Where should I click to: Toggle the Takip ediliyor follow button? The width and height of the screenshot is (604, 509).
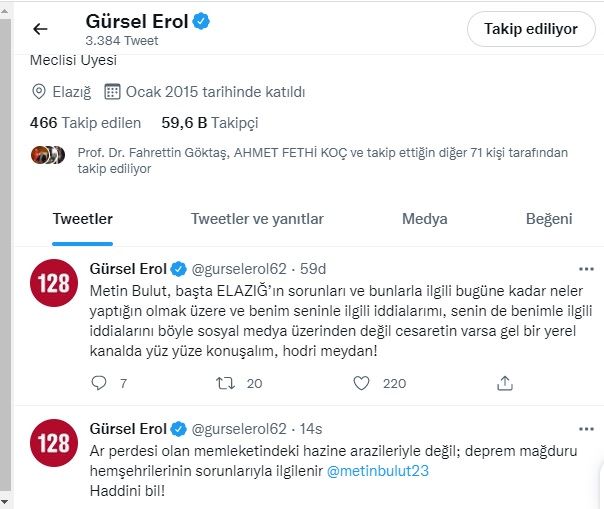click(x=531, y=29)
